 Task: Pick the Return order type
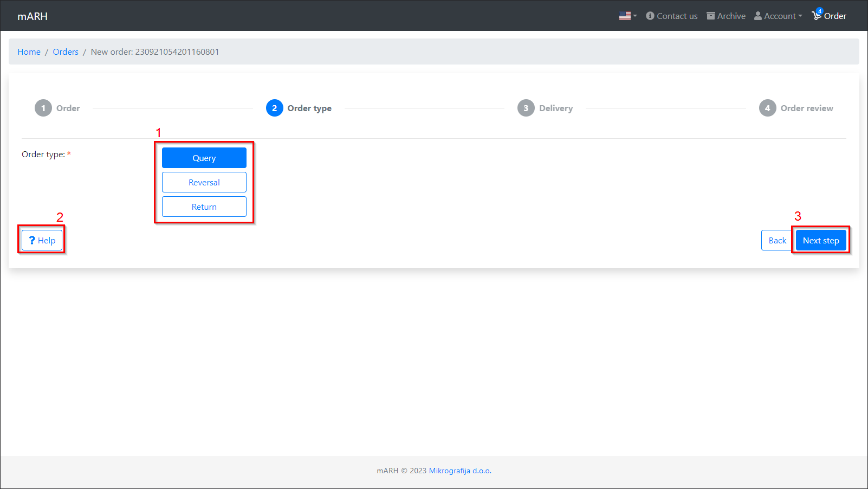[x=204, y=207]
